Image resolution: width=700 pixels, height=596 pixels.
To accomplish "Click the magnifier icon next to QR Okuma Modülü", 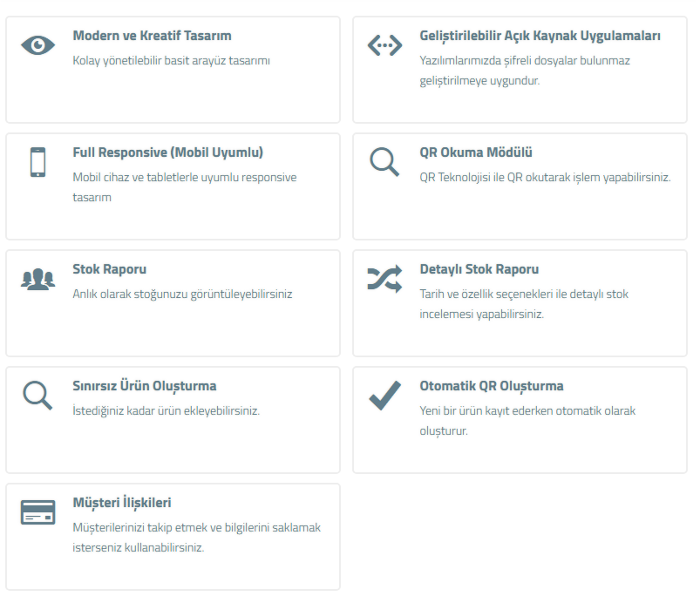I will coord(384,162).
